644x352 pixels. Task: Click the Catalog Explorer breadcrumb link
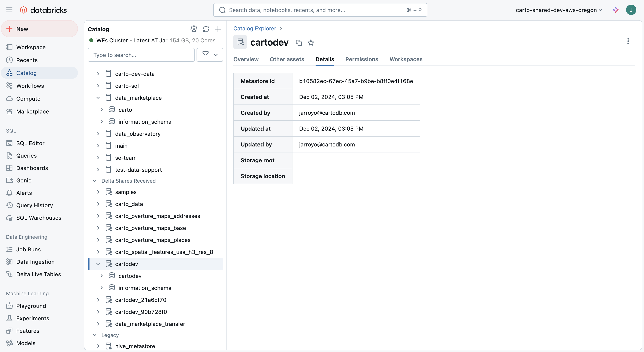pos(255,28)
